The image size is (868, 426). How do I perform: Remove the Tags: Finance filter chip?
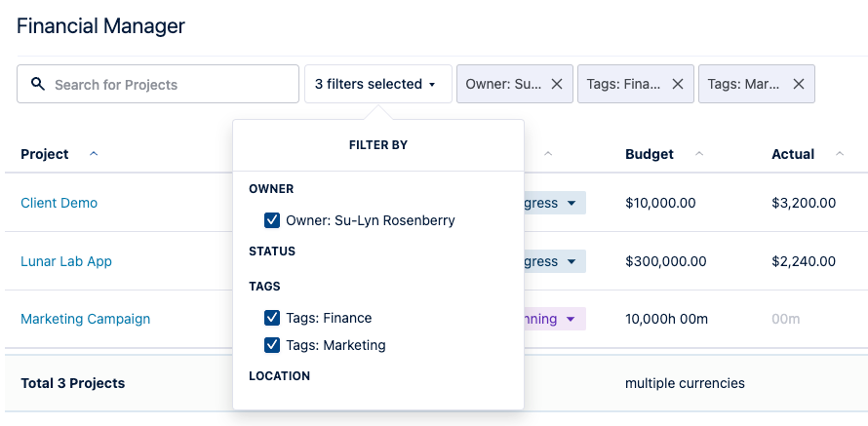point(678,85)
